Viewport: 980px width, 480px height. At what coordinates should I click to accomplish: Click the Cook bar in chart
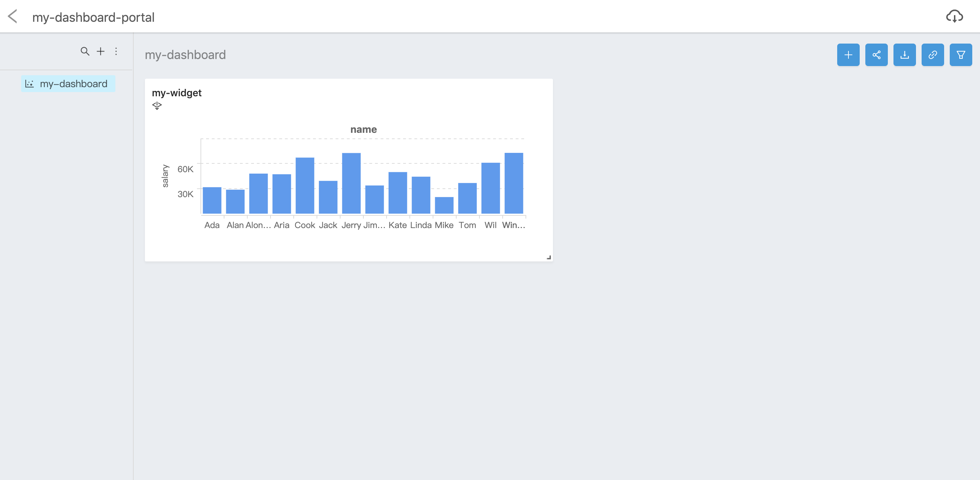[305, 186]
